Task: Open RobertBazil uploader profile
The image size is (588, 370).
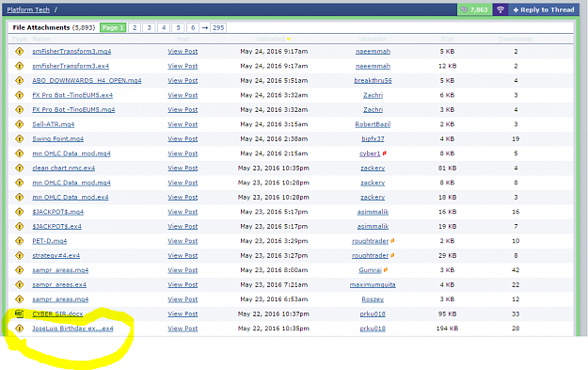Action: [373, 124]
